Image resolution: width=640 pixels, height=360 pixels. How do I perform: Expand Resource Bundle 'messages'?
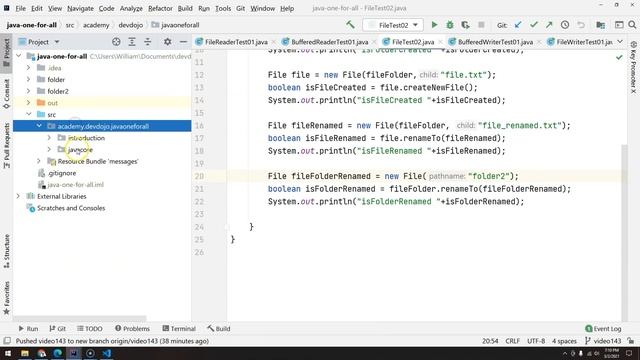pos(39,161)
